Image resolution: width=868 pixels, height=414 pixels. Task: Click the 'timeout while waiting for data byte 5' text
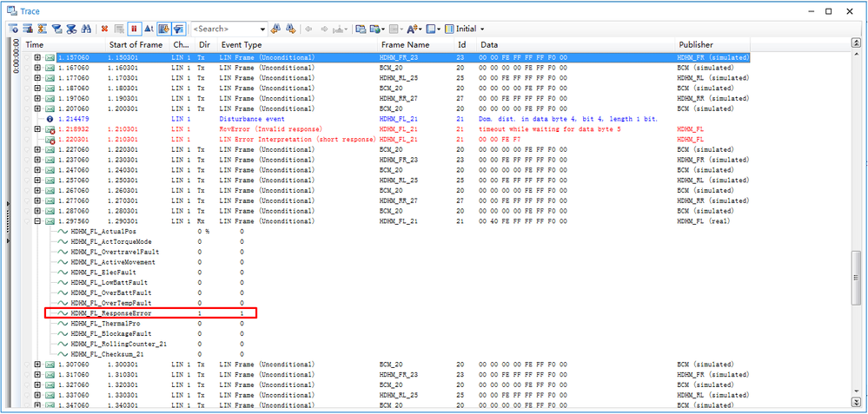548,129
